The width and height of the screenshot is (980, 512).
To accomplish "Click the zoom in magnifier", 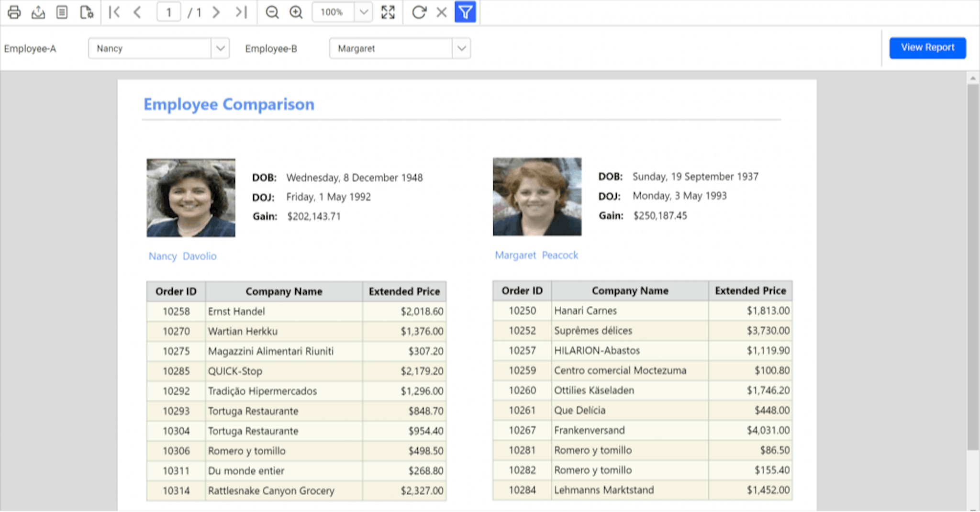I will coord(296,12).
